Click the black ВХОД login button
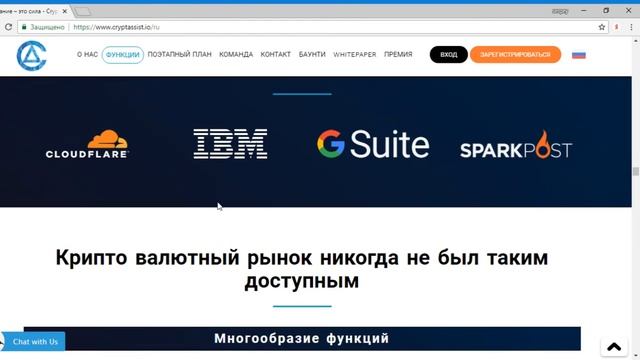The width and height of the screenshot is (640, 360). [449, 55]
